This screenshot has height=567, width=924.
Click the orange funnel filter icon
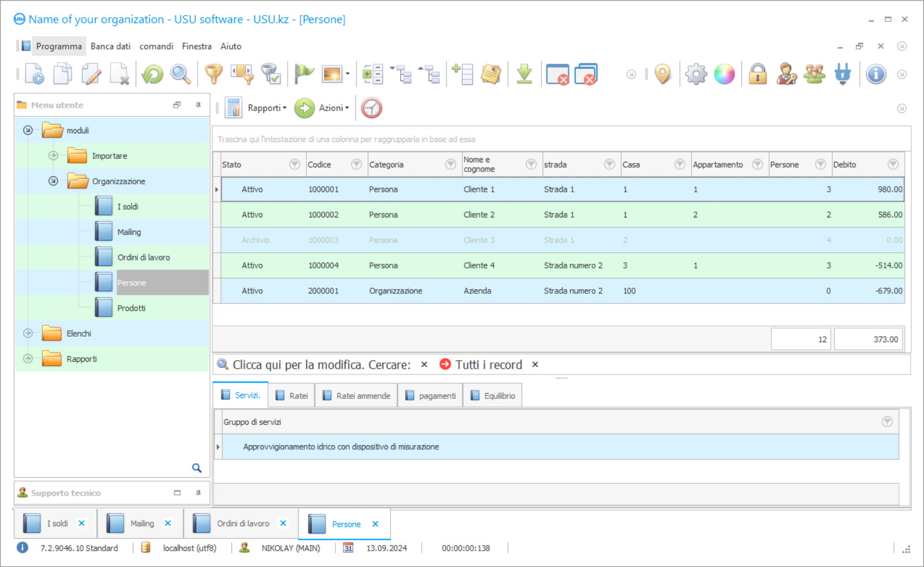point(214,74)
